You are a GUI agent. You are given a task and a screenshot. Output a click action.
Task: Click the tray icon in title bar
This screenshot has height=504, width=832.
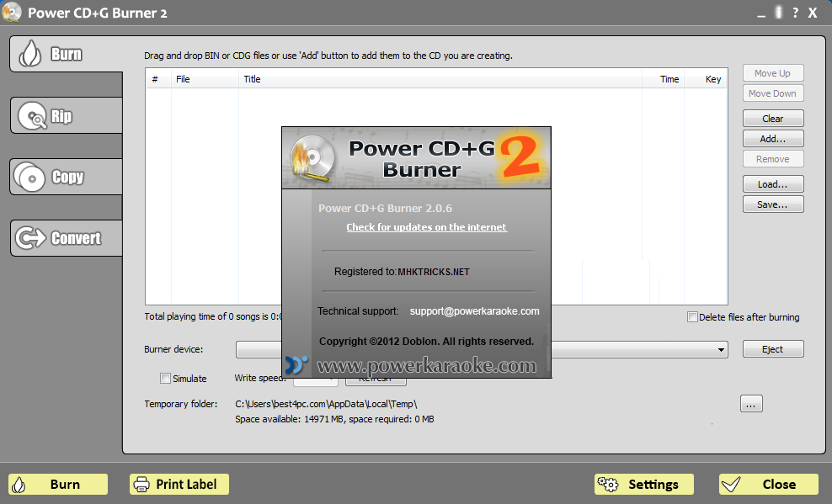point(778,12)
